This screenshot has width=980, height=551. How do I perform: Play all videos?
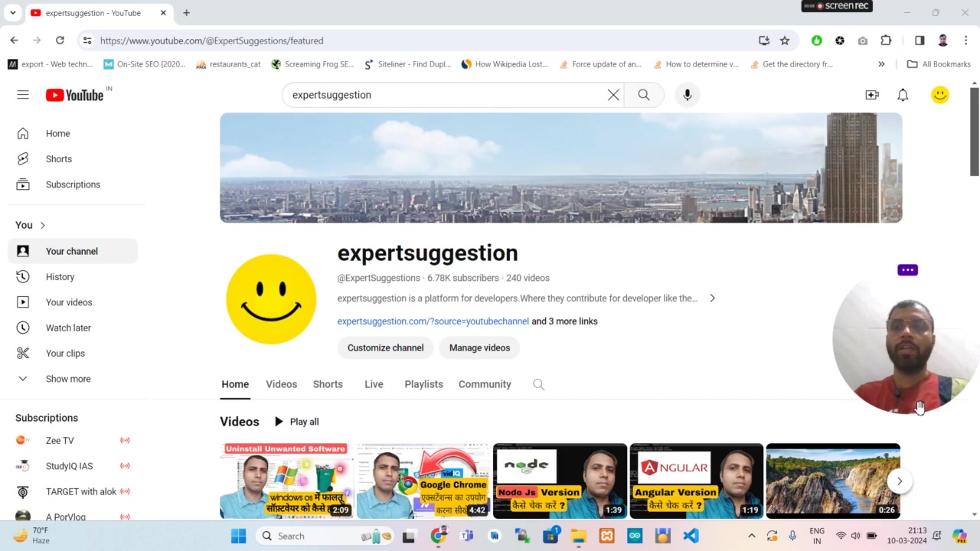(296, 422)
